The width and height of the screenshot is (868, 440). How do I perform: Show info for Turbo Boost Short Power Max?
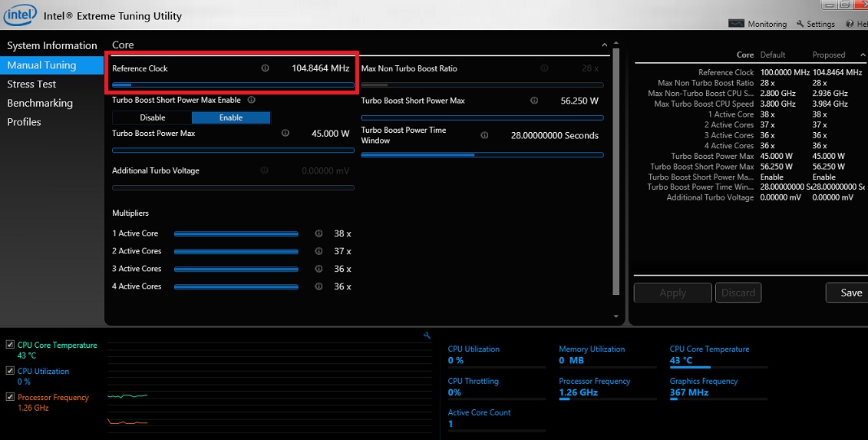point(533,101)
